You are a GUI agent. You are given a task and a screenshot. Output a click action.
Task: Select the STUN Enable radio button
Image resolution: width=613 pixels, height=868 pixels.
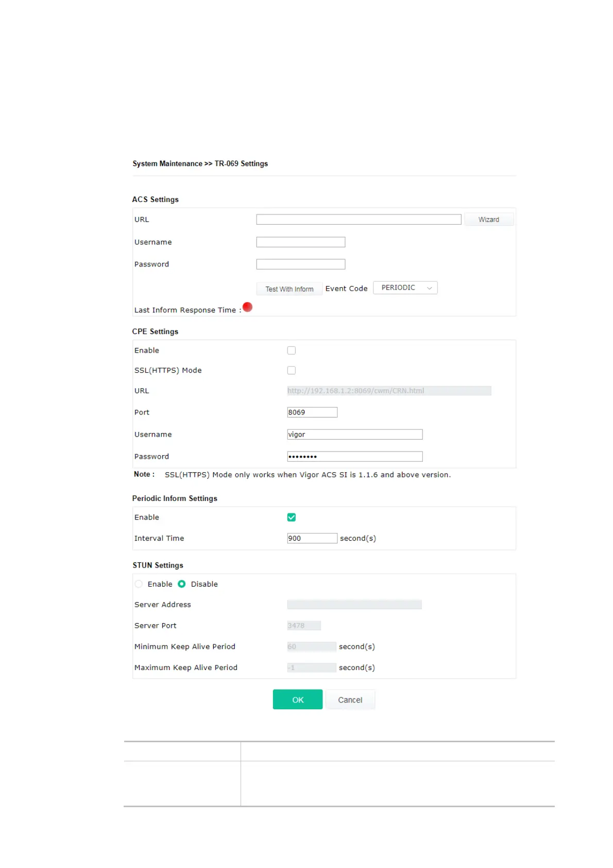tap(139, 584)
